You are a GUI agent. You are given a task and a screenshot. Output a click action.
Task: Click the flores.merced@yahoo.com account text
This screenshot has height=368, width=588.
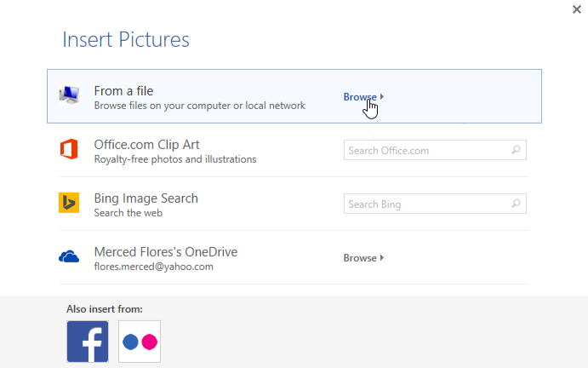point(153,267)
